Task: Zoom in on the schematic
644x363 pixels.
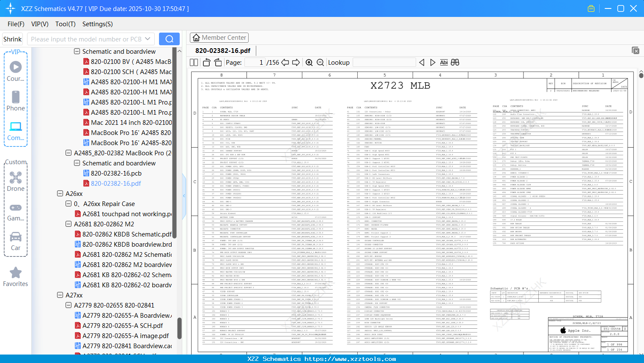Action: click(309, 63)
